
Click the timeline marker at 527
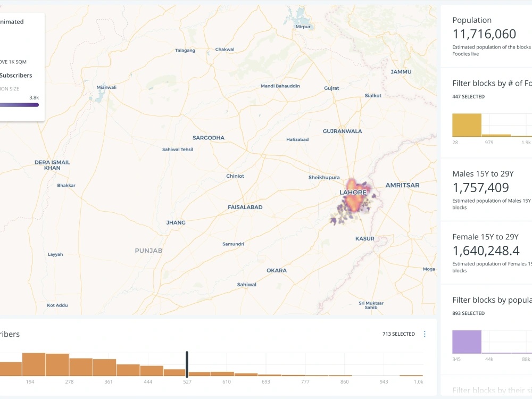[x=187, y=364]
